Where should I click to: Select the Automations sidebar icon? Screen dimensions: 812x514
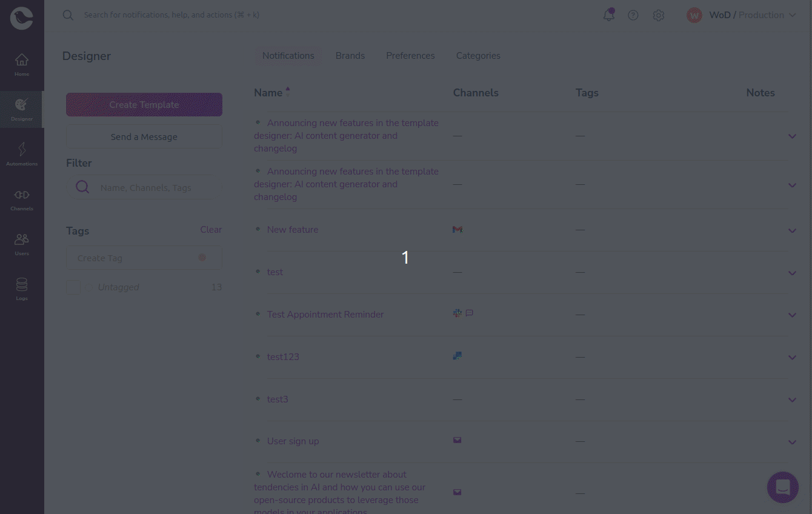tap(22, 153)
